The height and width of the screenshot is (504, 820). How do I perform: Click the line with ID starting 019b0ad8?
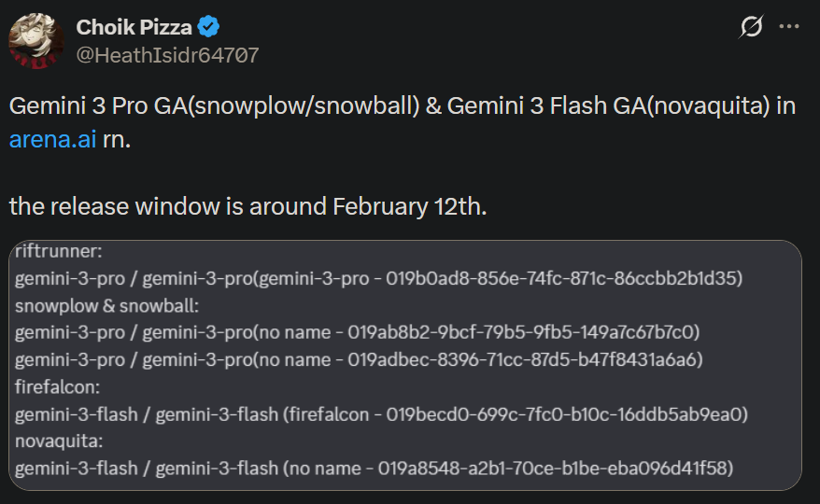(x=376, y=278)
